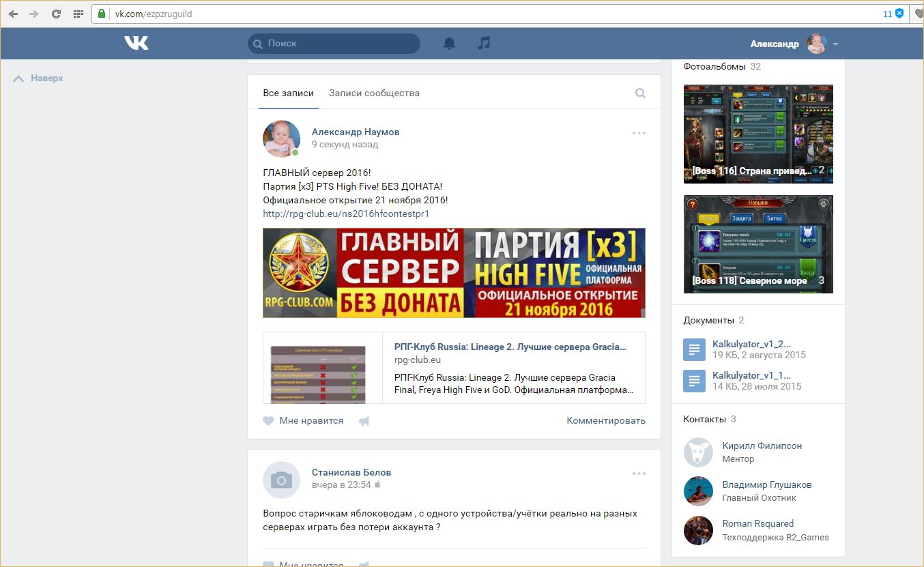This screenshot has height=567, width=924.
Task: Expand the account menu arrow beside Александр
Action: 835,44
